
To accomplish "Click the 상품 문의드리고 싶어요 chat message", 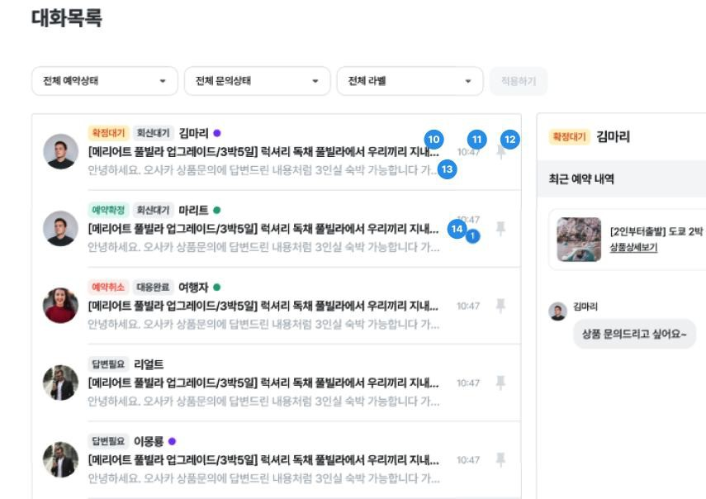I will coord(634,334).
